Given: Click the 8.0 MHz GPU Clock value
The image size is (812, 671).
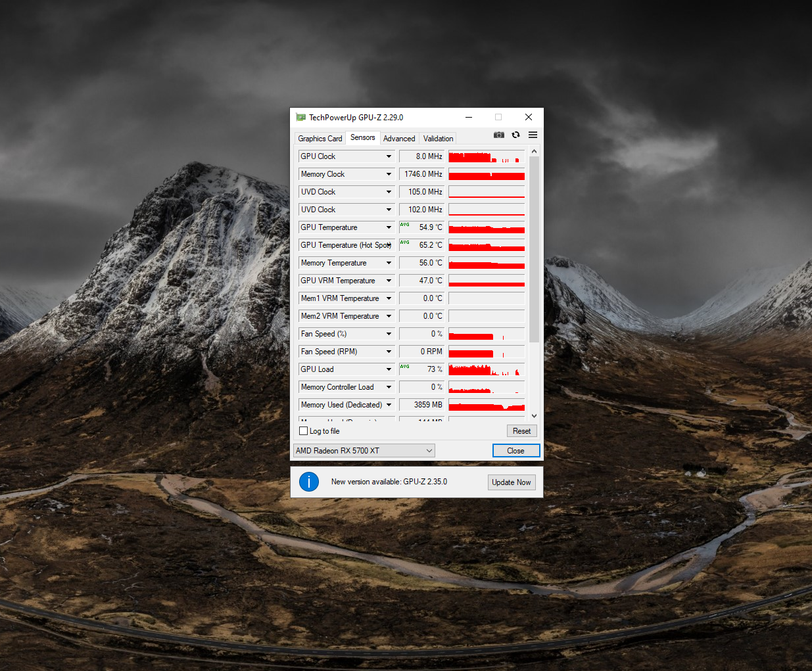Looking at the screenshot, I should coord(421,156).
